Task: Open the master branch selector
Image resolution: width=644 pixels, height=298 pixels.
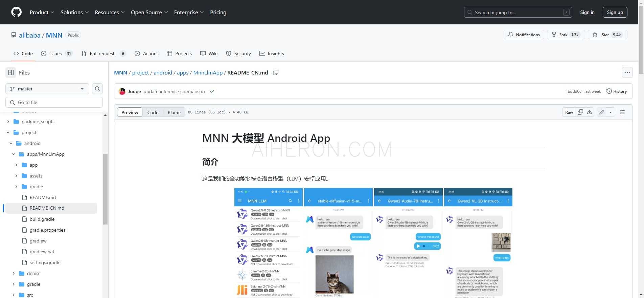Action: [x=47, y=89]
